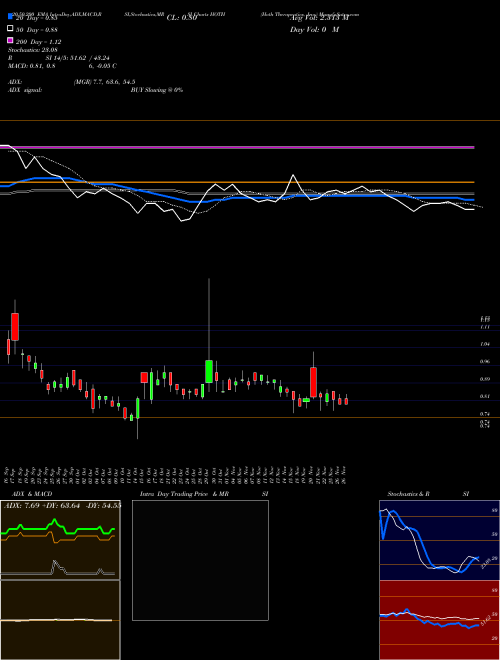
Task: Click the magenta 200 Day moving average line
Action: [x=237, y=147]
